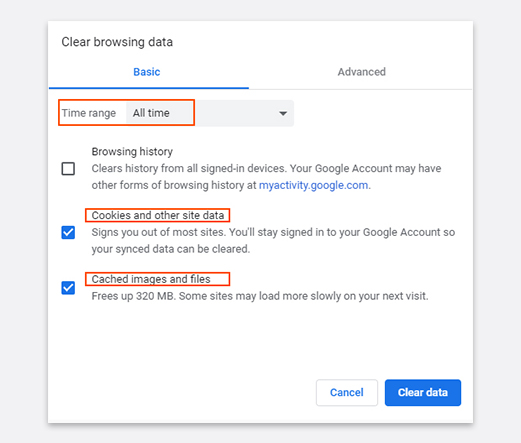Click the Cached images and files label
This screenshot has width=521, height=443.
click(x=151, y=279)
